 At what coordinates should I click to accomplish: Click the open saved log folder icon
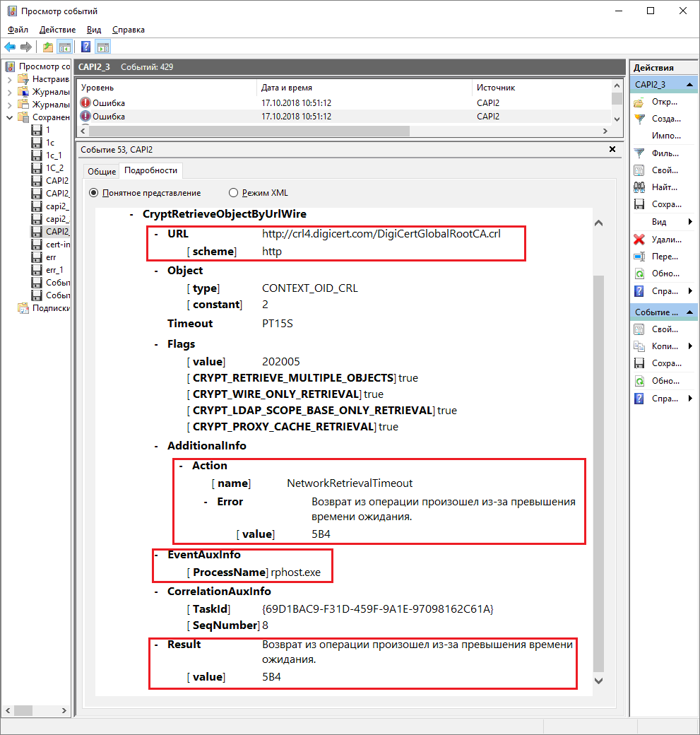(639, 102)
